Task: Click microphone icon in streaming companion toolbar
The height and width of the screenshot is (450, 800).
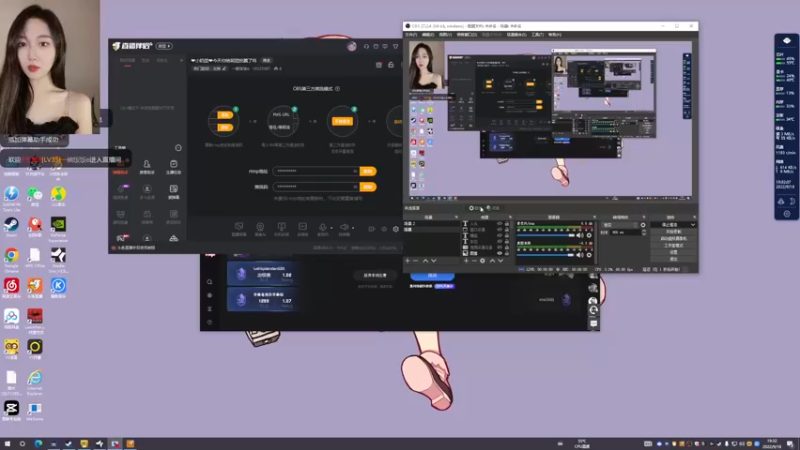Action: click(322, 227)
